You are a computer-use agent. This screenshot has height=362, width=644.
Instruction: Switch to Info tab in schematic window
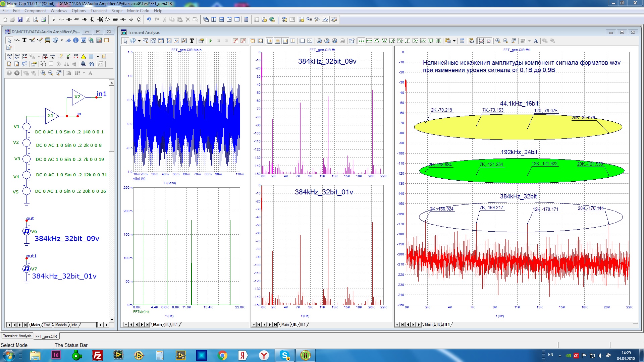[74, 325]
